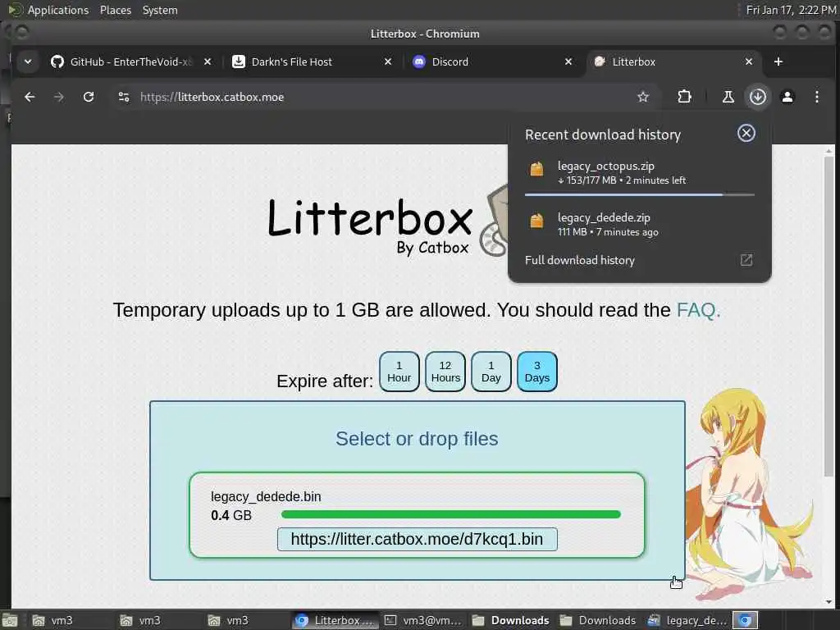
Task: Open the FAQ link
Action: pos(698,310)
